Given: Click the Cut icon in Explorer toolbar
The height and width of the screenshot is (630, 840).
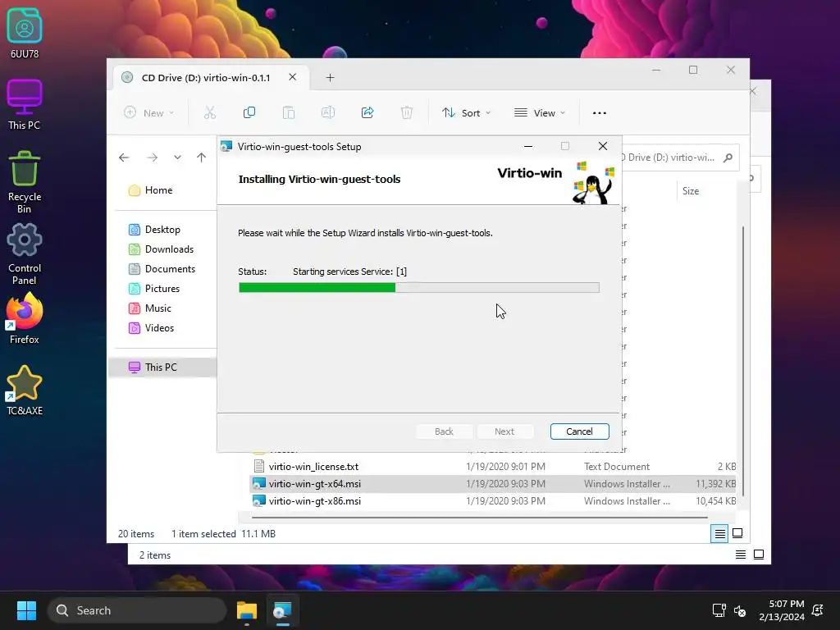Looking at the screenshot, I should click(x=209, y=112).
